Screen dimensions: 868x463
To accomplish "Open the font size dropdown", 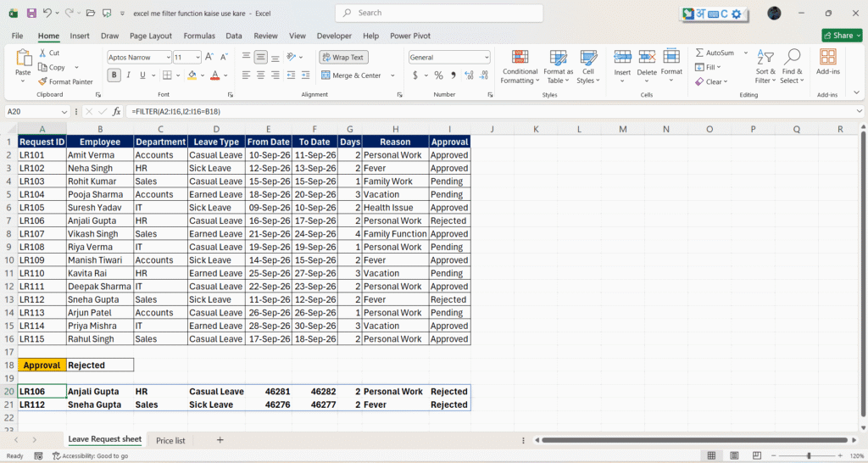I will pyautogui.click(x=198, y=57).
